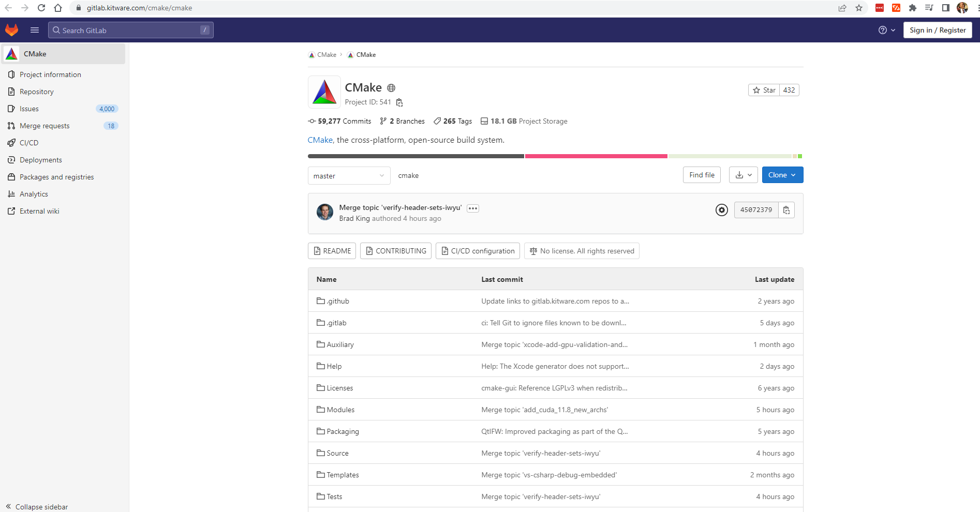980x512 pixels.
Task: Open the pipeline status icon
Action: [x=721, y=210]
